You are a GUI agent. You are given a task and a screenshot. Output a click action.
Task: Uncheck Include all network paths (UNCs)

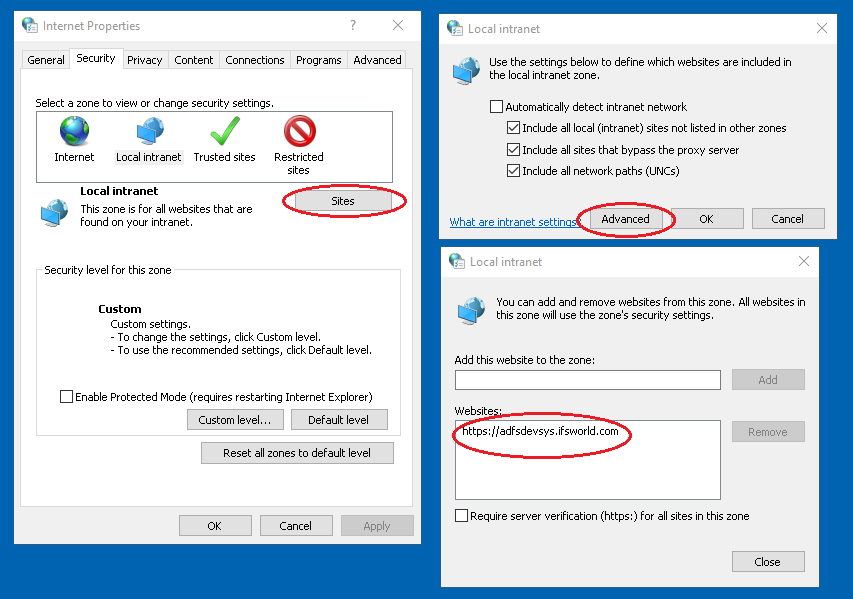[514, 171]
